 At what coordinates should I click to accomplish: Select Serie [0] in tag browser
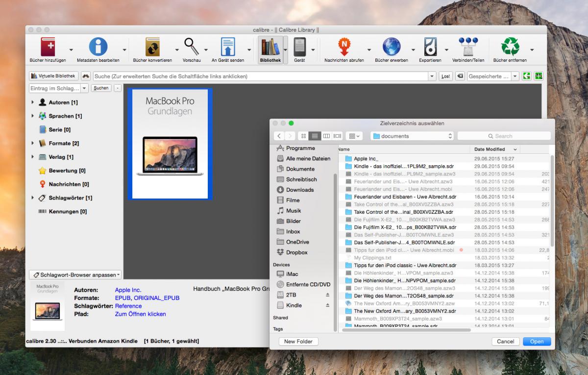[x=55, y=130]
